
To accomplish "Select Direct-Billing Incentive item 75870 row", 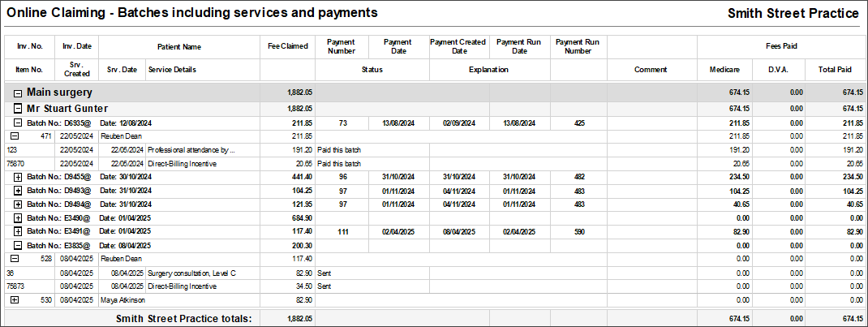I will pyautogui.click(x=435, y=164).
